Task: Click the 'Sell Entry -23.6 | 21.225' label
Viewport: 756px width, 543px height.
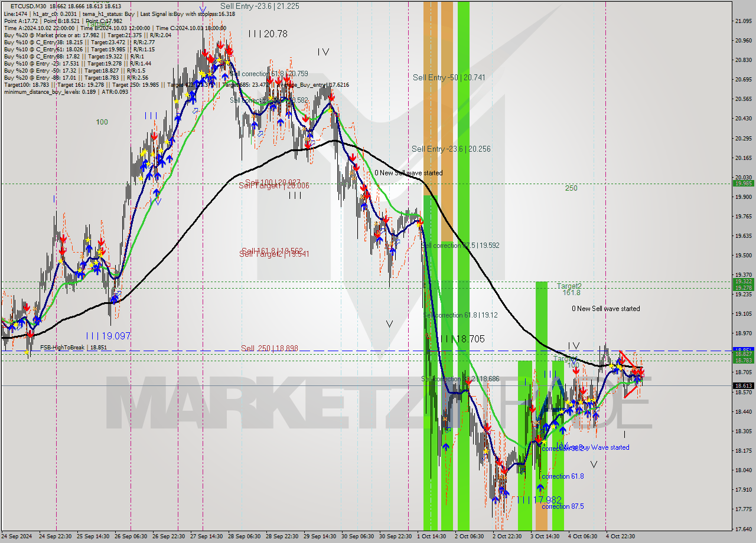Action: (x=259, y=6)
